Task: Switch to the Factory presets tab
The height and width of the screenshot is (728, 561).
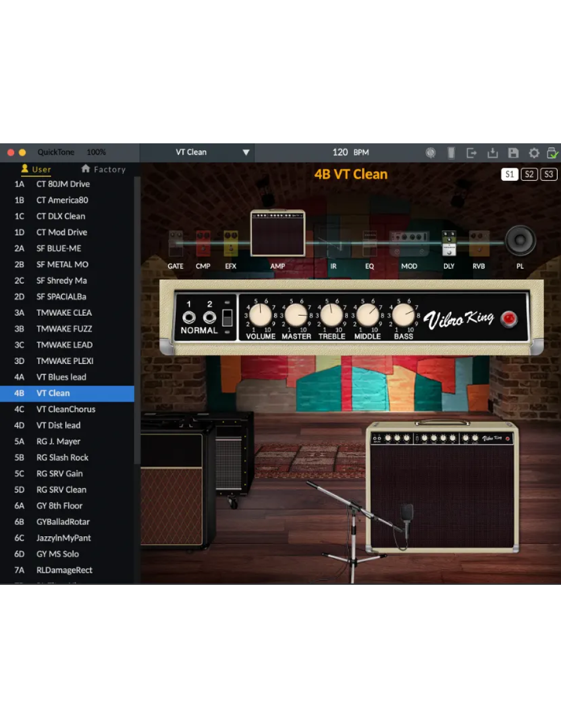Action: pos(103,169)
